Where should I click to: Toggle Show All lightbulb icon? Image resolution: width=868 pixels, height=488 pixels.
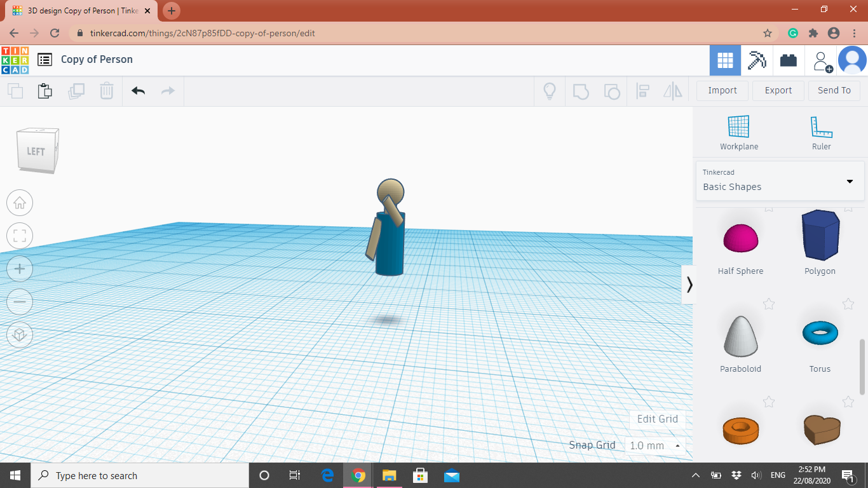[550, 91]
